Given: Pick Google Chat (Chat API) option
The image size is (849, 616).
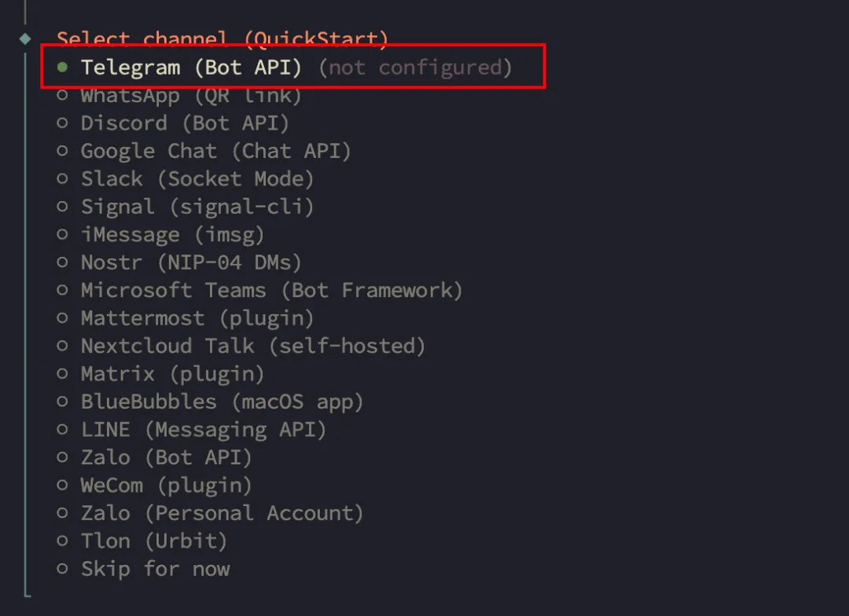Looking at the screenshot, I should coord(215,151).
